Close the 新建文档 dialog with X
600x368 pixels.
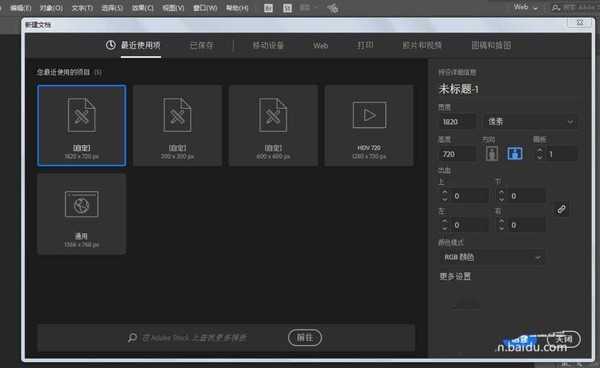(580, 23)
